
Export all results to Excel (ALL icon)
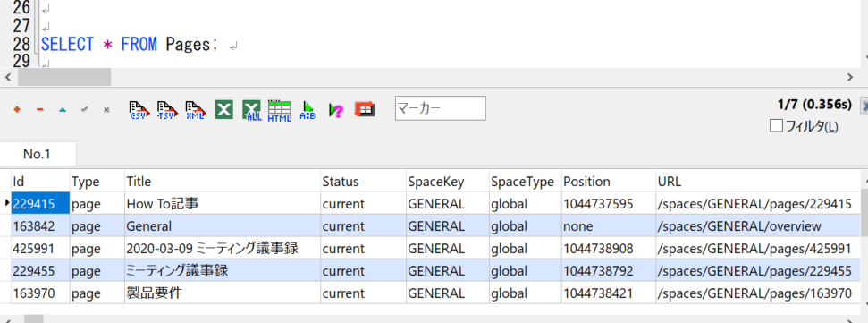coord(251,110)
